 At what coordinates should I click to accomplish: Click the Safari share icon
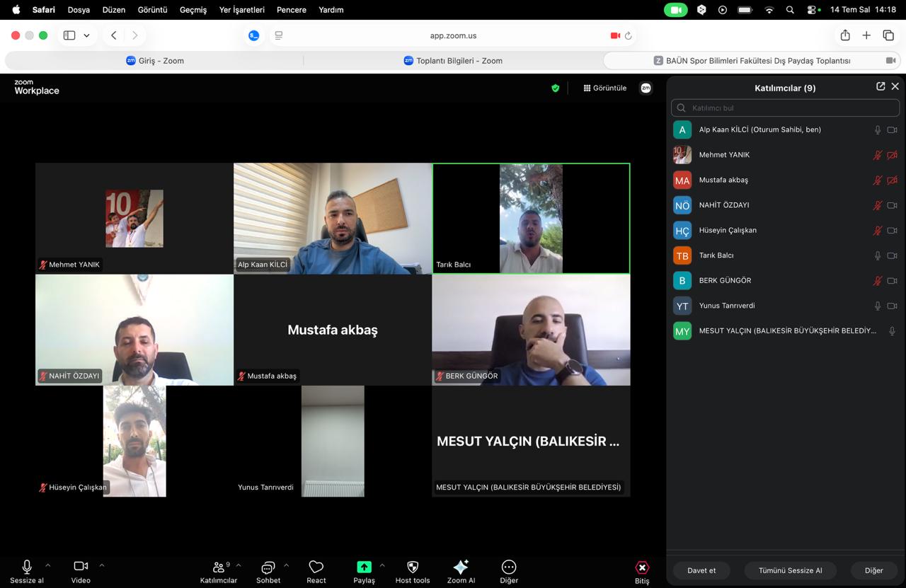(x=845, y=35)
